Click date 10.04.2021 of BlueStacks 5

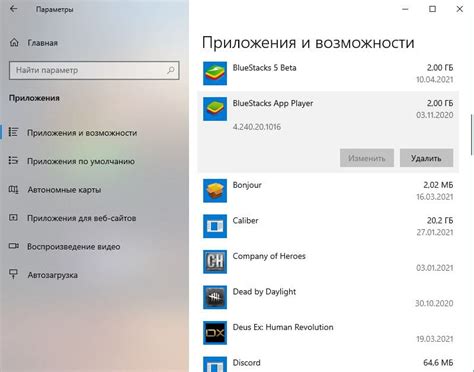[x=435, y=79]
